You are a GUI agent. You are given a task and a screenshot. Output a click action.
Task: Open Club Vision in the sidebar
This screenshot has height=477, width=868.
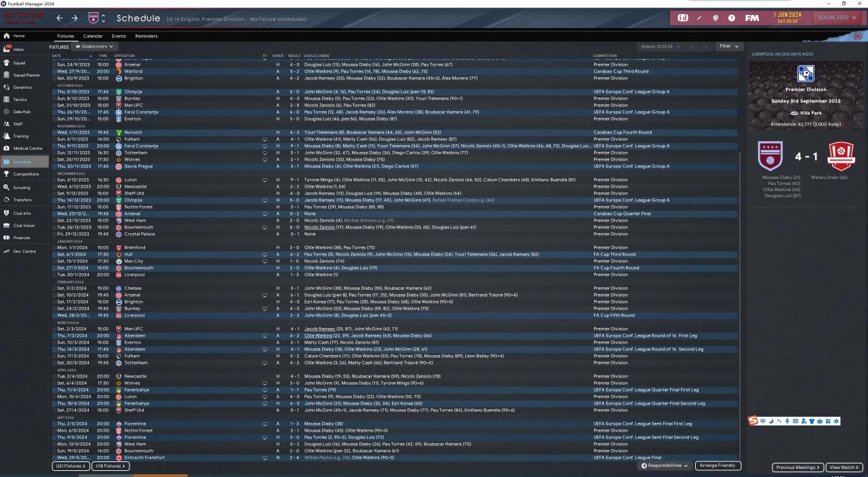pos(24,226)
